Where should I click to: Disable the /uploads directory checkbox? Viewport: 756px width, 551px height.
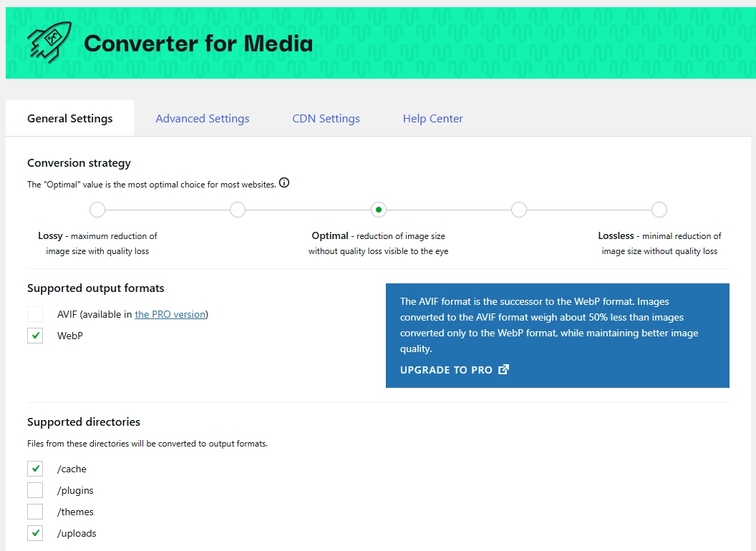pyautogui.click(x=34, y=533)
